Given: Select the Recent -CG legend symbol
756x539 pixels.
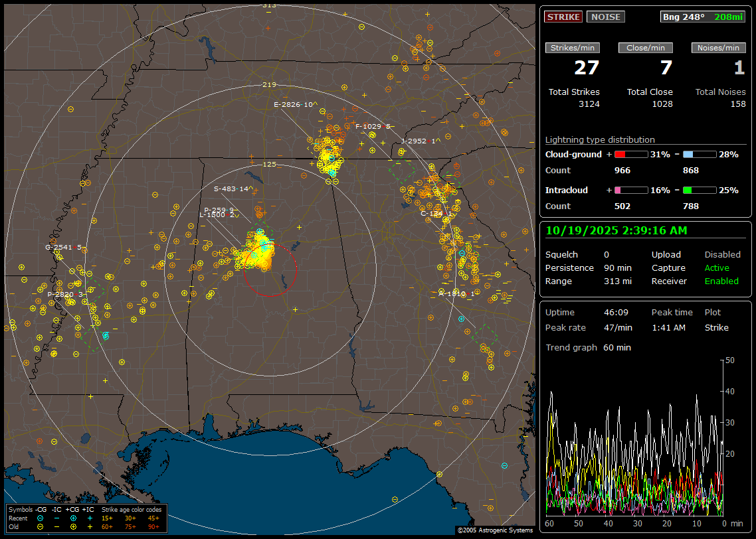Looking at the screenshot, I should [x=41, y=518].
